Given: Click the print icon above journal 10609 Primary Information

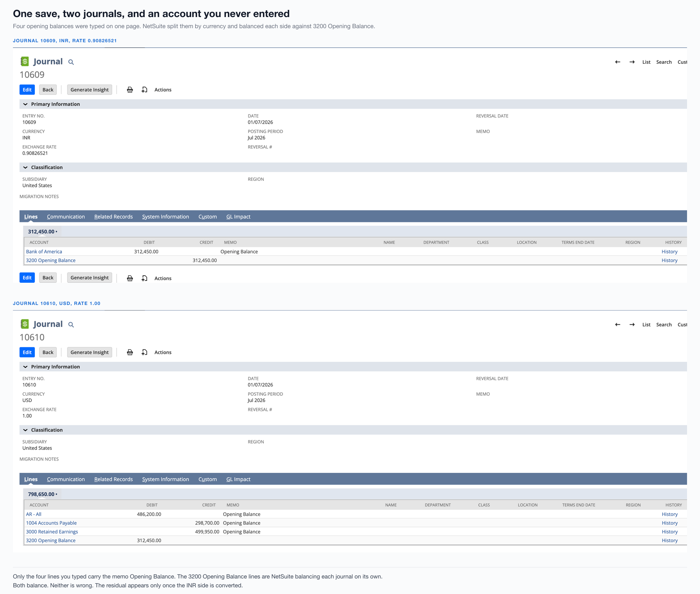Looking at the screenshot, I should [x=130, y=90].
